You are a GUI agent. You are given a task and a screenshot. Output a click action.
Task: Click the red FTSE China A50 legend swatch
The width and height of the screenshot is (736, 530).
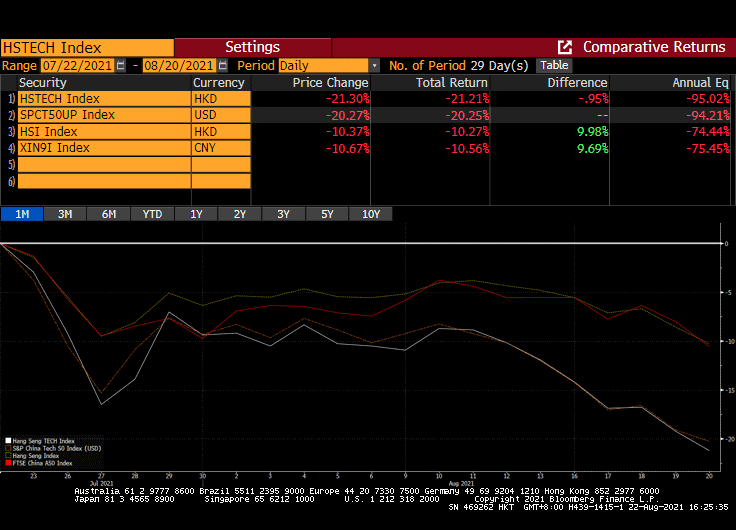coord(8,463)
